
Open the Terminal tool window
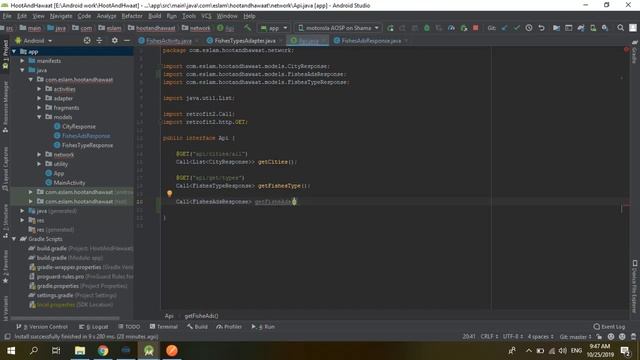tap(163, 327)
